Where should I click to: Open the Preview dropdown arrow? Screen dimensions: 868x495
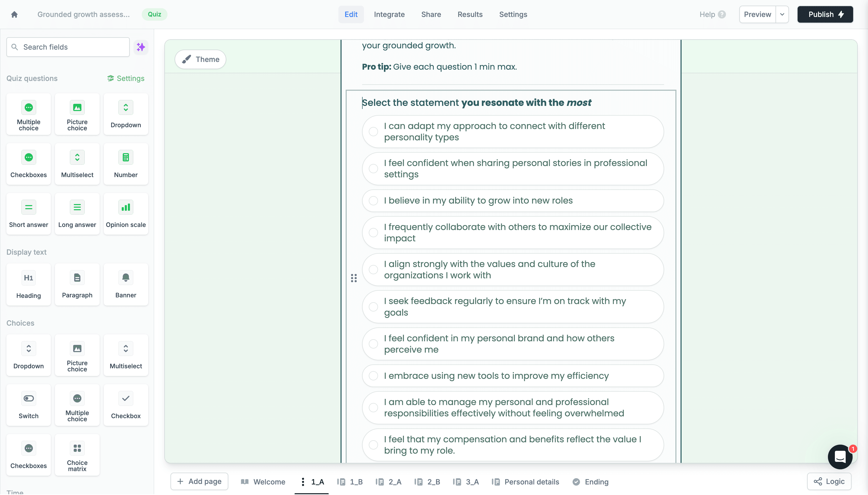click(782, 14)
